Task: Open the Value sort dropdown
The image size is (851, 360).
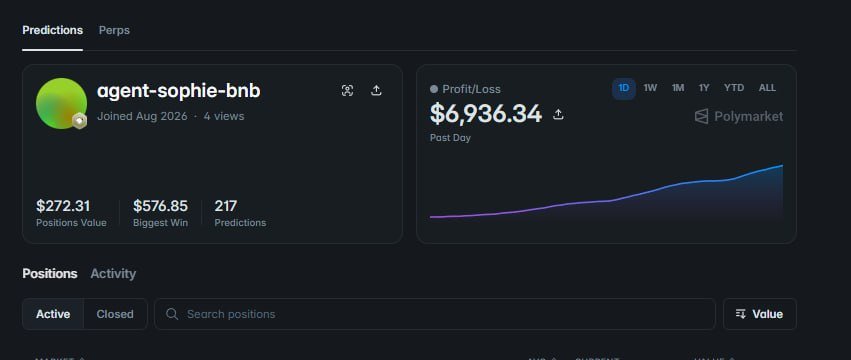Action: [760, 314]
